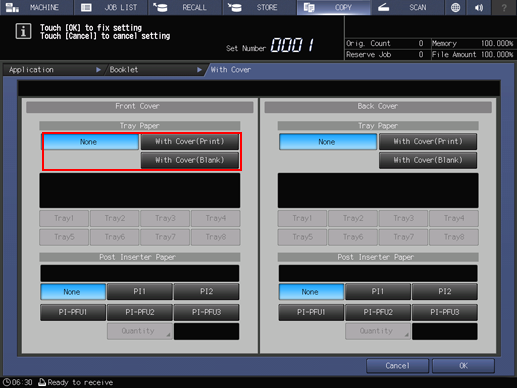Choose Tray5 under Back Cover
Viewport: 517px width, 388px height.
302,237
